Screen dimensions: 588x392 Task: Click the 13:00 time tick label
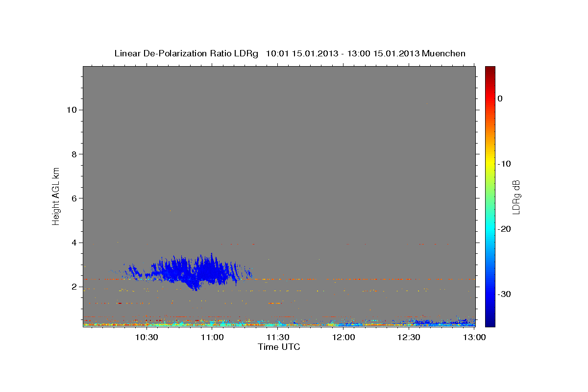click(x=475, y=337)
